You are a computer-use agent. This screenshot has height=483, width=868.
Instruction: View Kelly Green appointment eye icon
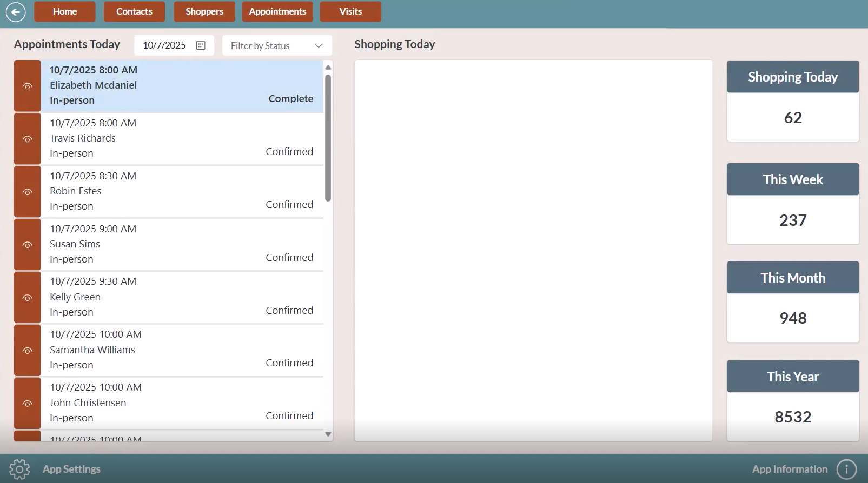(x=28, y=298)
